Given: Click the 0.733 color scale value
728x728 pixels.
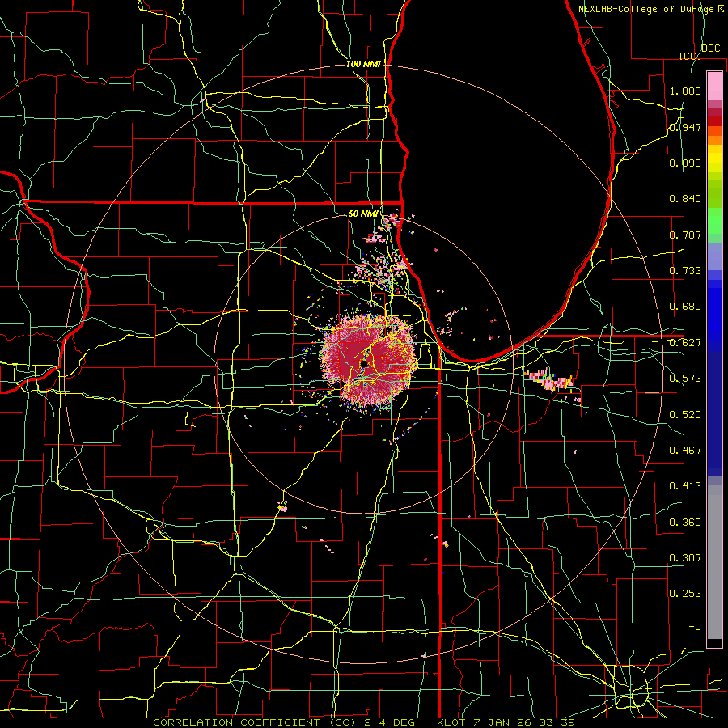Looking at the screenshot, I should pyautogui.click(x=685, y=271).
